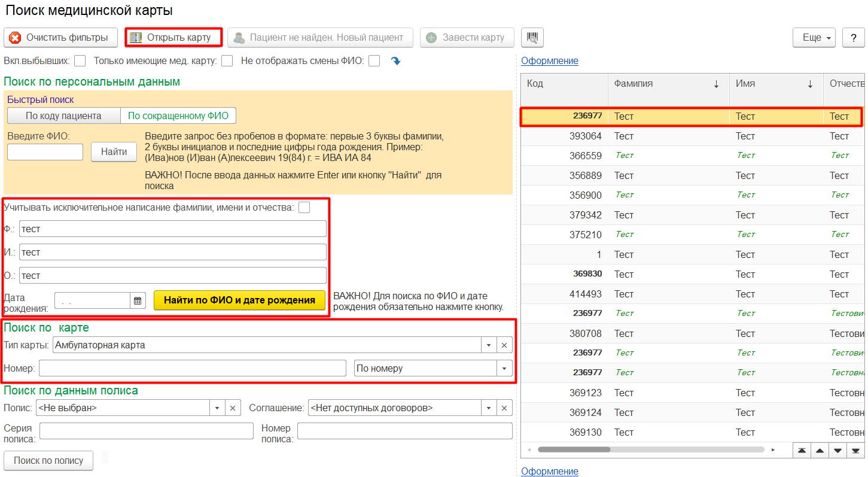Toggle the Вкл.выбывших checkbox

click(80, 60)
